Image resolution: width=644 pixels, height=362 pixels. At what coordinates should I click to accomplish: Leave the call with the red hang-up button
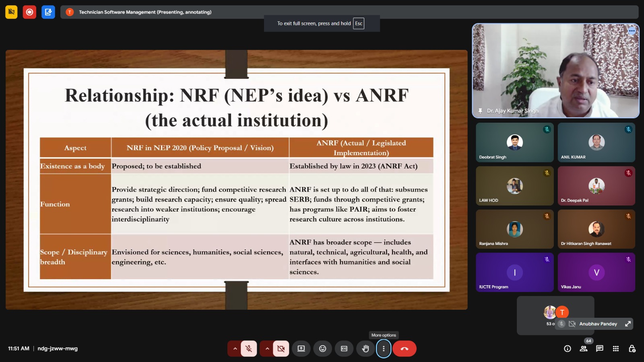tap(405, 349)
